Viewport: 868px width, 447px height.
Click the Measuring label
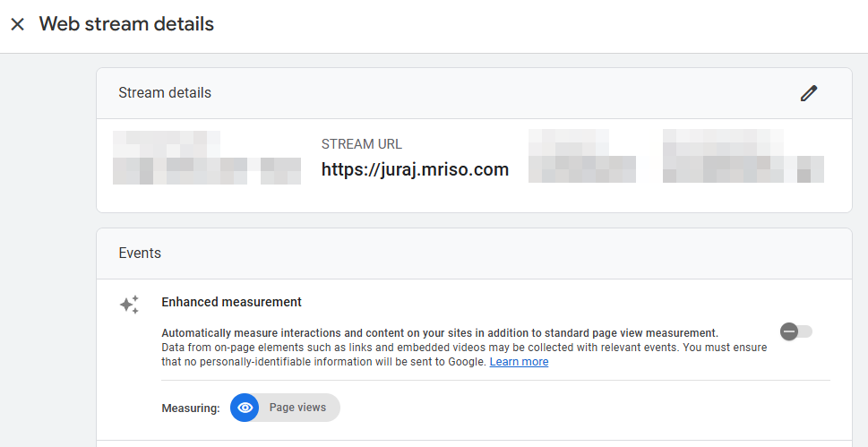click(x=190, y=408)
